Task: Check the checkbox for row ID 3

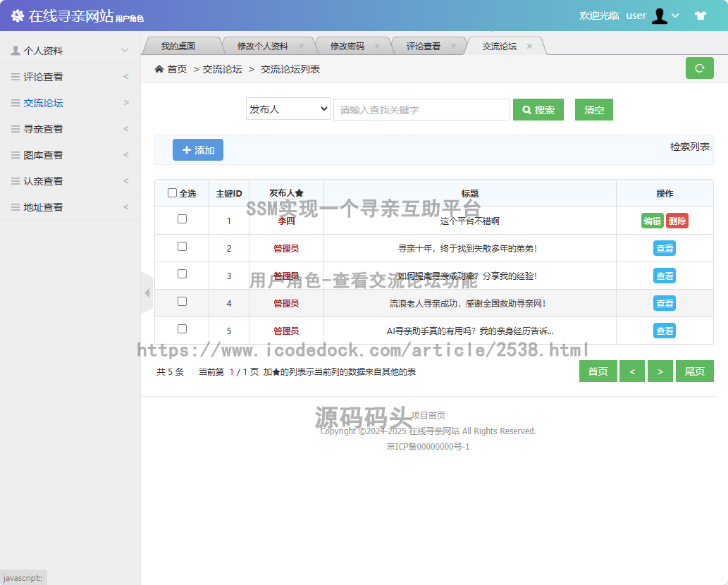Action: 182,273
